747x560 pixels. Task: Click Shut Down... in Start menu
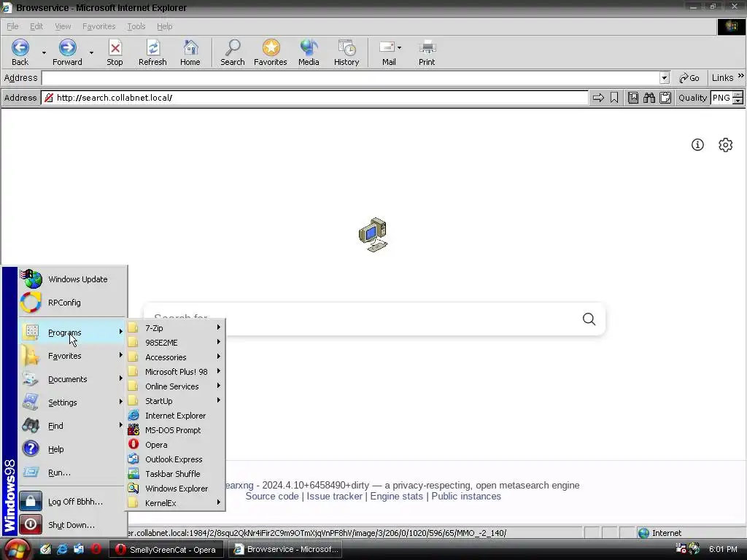pos(72,525)
